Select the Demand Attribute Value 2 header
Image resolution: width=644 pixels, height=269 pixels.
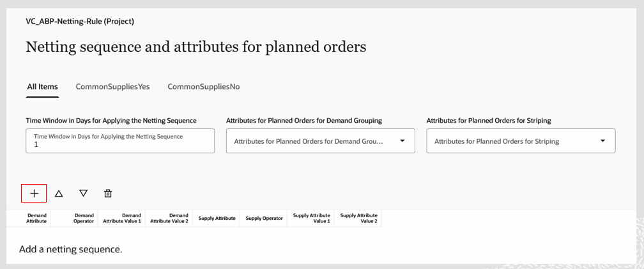(169, 219)
